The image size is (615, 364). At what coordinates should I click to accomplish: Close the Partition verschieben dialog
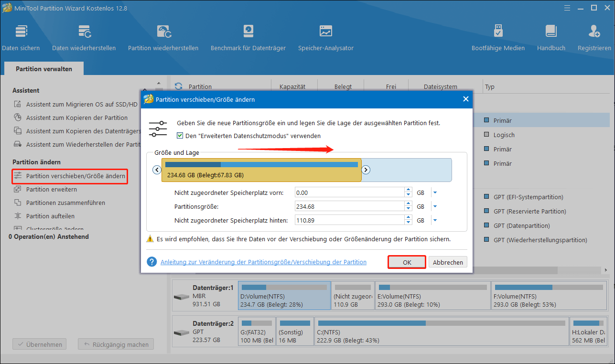point(466,99)
